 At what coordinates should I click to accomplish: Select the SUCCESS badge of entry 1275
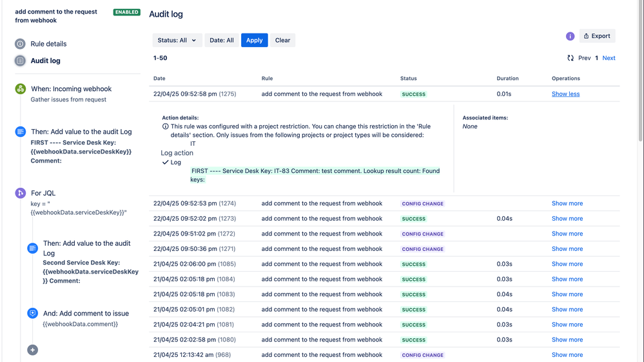pos(414,94)
